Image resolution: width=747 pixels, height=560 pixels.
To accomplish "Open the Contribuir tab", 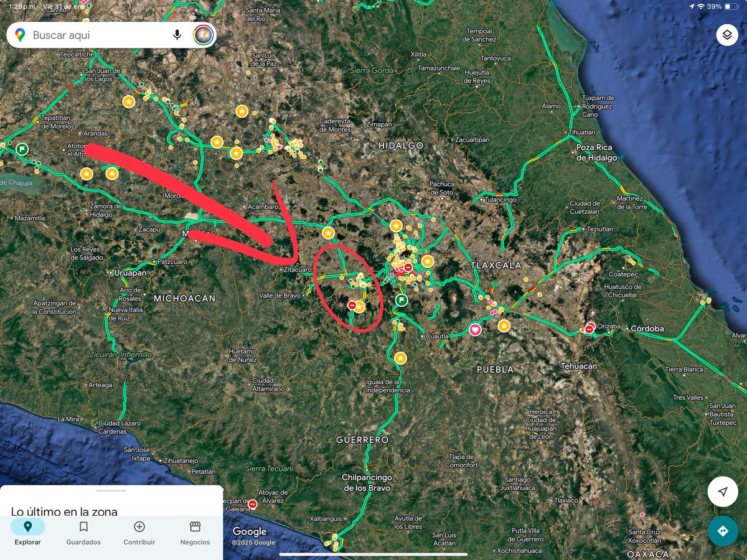I will [x=139, y=533].
